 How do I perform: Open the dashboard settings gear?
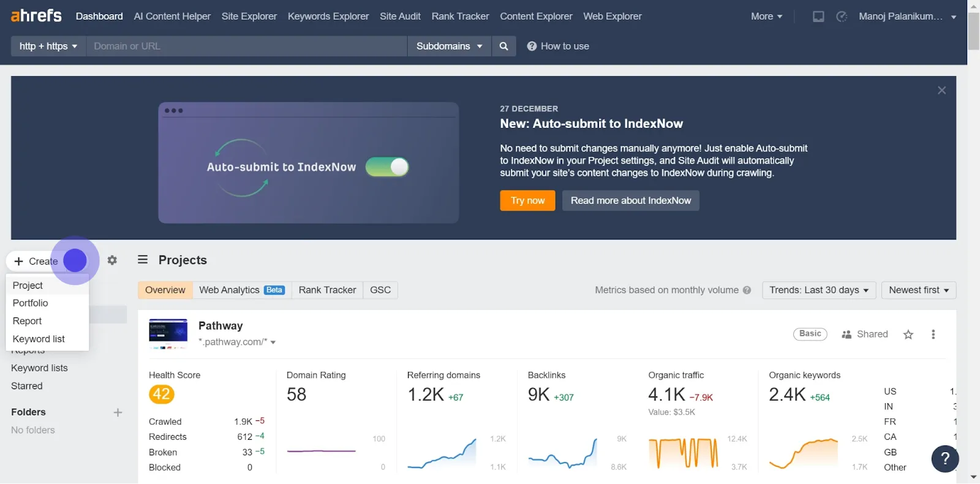coord(112,260)
